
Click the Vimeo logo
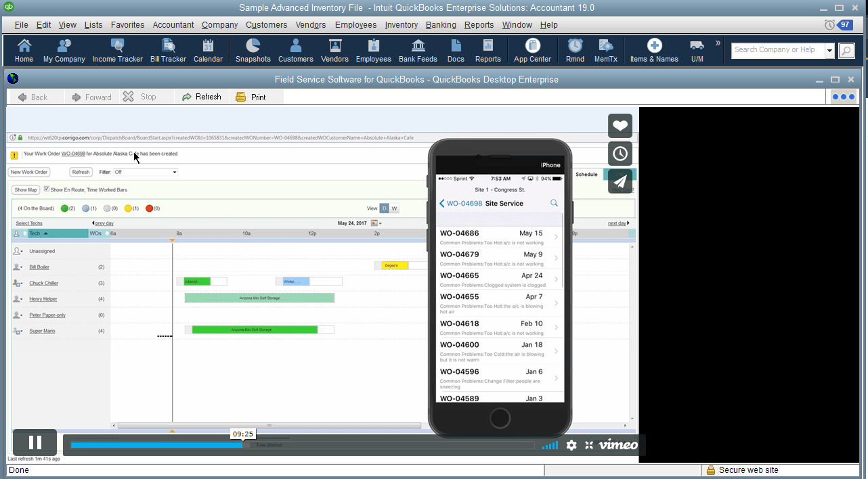point(618,444)
